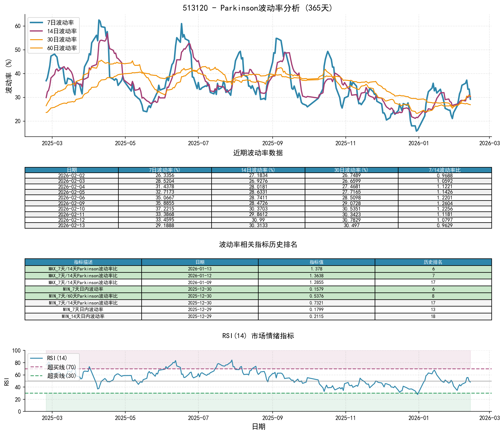
Task: Click the 波动率相关指标历史排名 section heading
Action: 258,245
